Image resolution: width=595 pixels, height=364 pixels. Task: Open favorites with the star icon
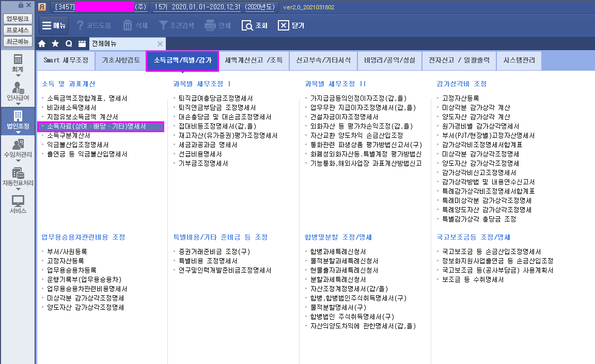[x=55, y=44]
